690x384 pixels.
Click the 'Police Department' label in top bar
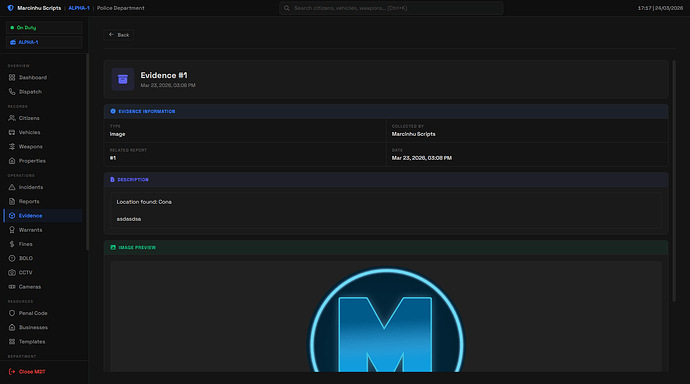click(x=121, y=8)
